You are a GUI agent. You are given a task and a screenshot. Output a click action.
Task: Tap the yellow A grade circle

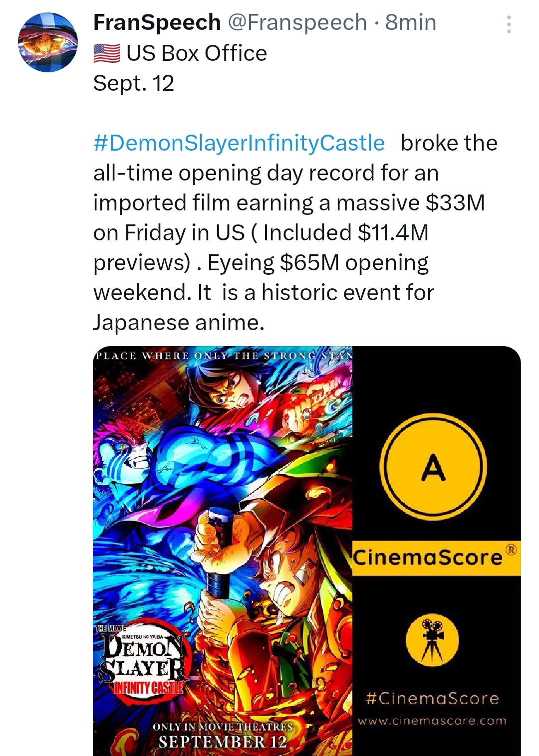(x=433, y=467)
